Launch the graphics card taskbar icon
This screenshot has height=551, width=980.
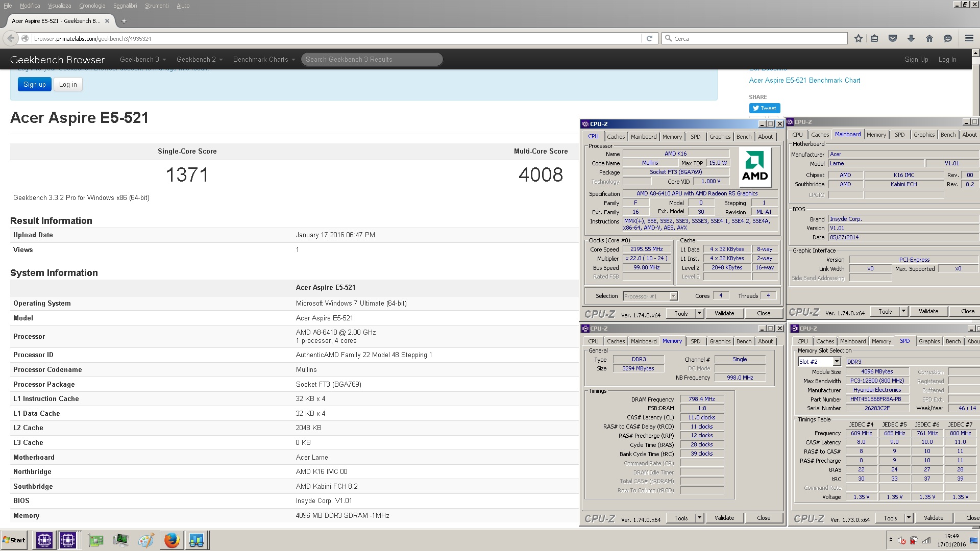95,540
